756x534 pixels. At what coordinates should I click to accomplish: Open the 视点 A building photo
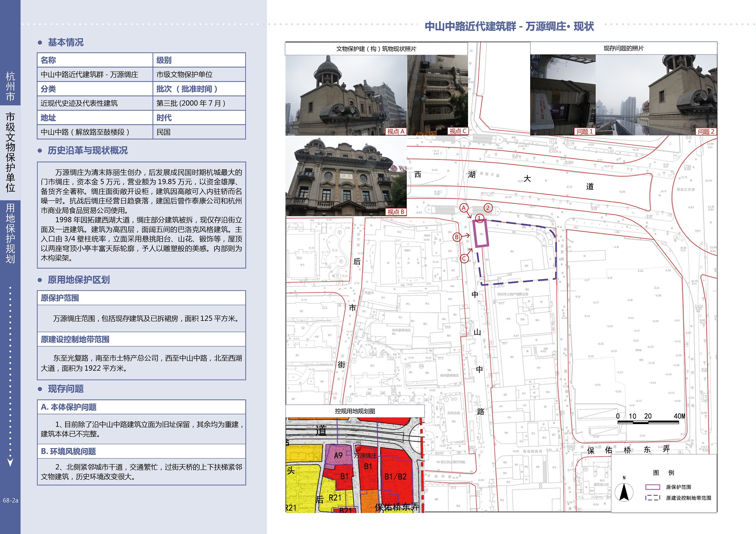coord(346,95)
